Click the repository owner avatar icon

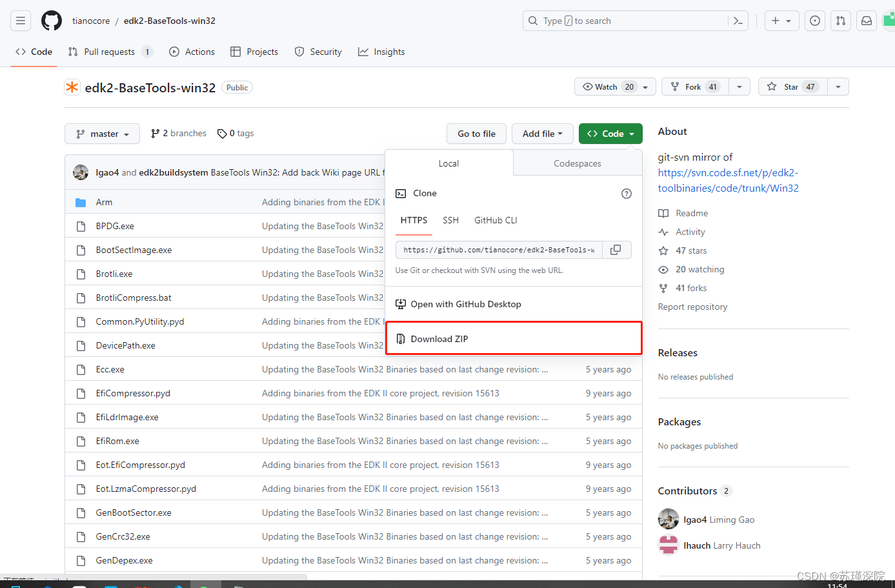[72, 87]
